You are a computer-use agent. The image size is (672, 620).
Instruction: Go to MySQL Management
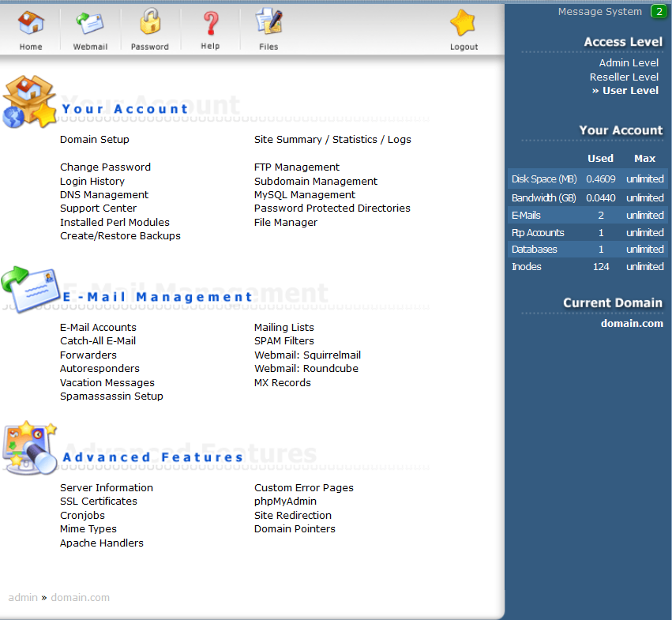tap(305, 195)
